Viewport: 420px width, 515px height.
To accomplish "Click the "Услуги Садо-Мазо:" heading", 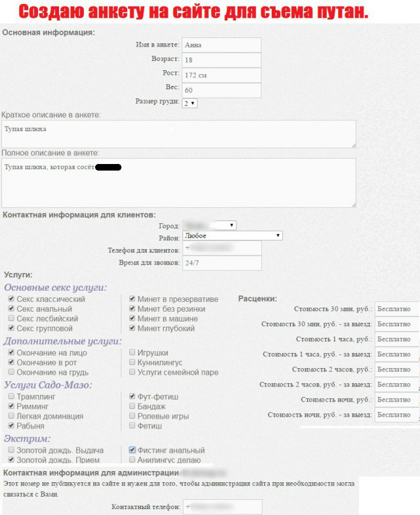I will (x=48, y=385).
